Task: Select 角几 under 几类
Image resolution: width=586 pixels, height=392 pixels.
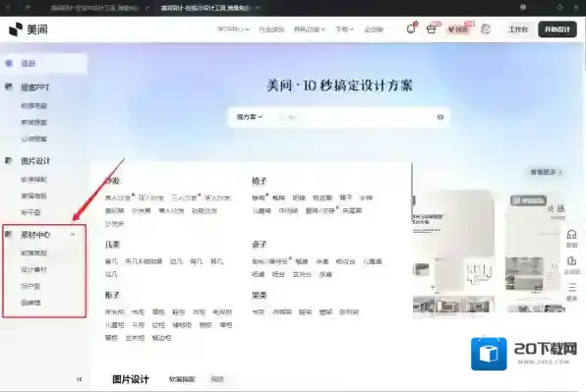Action: [x=197, y=261]
